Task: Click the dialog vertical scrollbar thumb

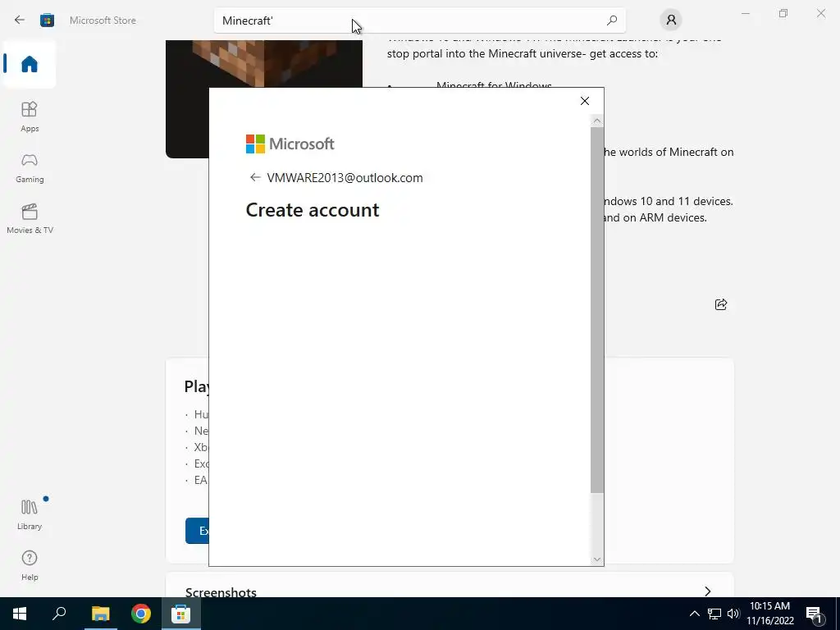Action: (x=597, y=309)
